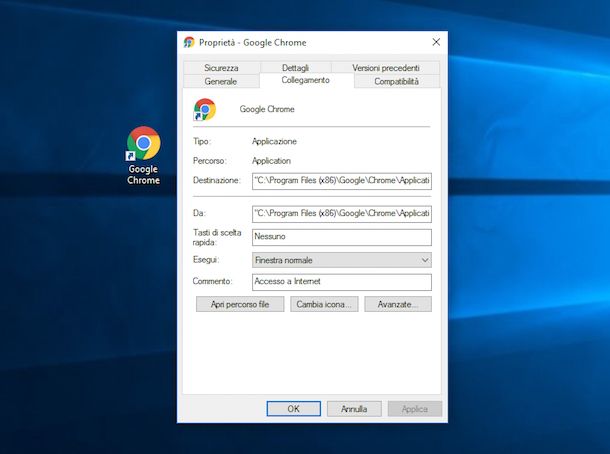Open the Avanzate settings button
This screenshot has height=454, width=610.
[398, 304]
